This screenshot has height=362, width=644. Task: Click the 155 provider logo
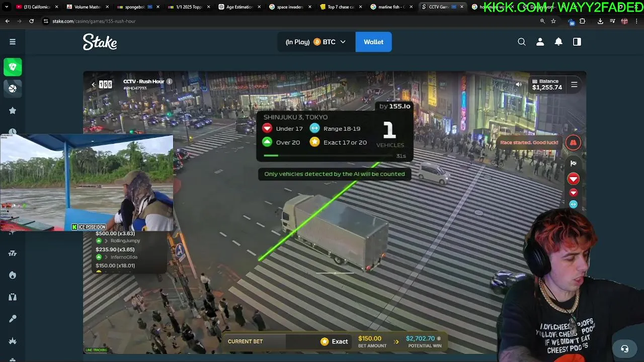(105, 84)
